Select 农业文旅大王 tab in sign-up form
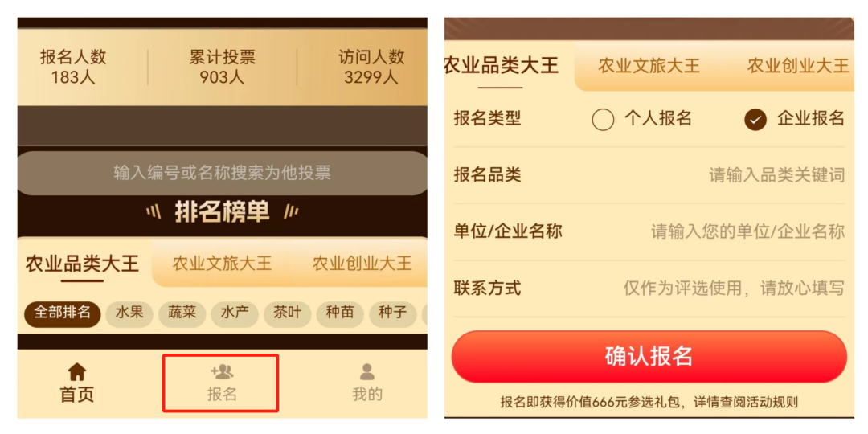868x434 pixels. click(649, 66)
